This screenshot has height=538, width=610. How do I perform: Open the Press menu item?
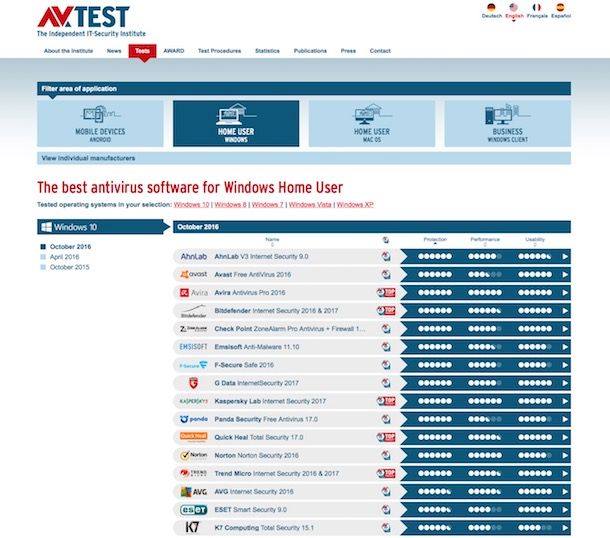point(348,51)
